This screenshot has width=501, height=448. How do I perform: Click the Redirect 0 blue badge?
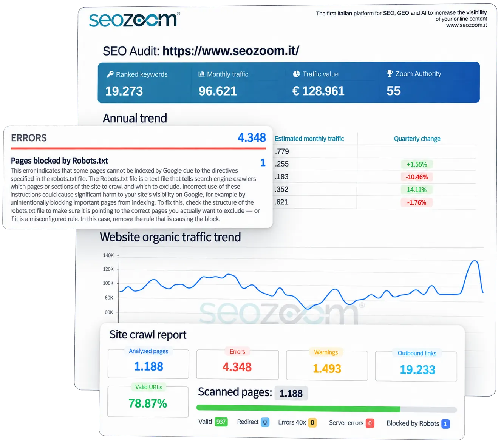(265, 422)
